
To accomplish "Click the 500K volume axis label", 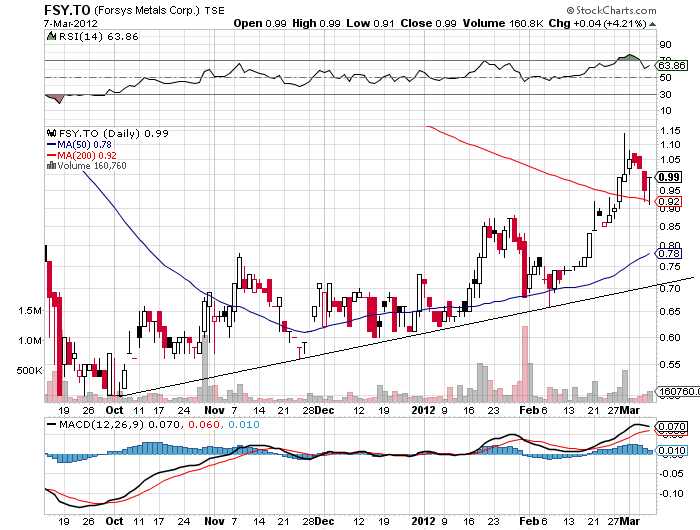I will [29, 371].
